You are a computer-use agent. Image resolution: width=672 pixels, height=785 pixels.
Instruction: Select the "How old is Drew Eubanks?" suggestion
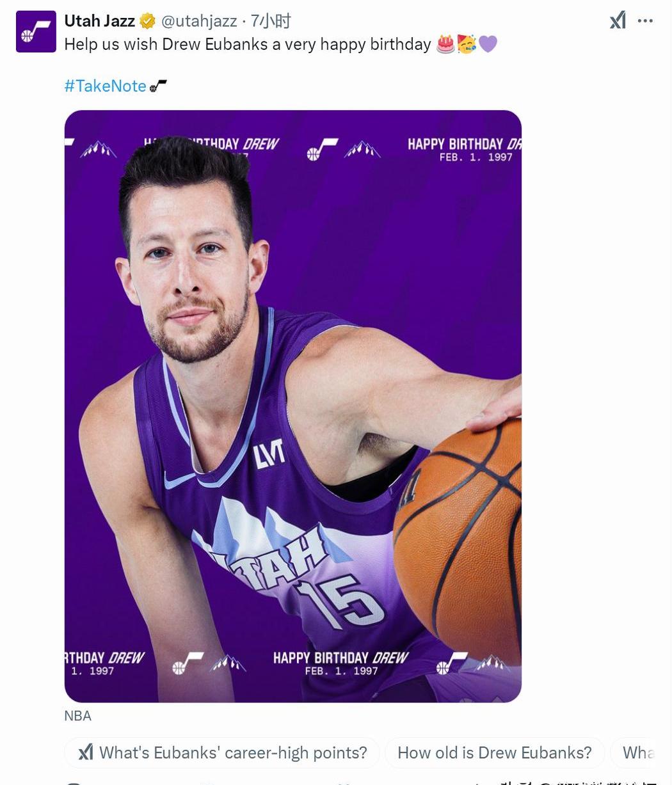click(495, 752)
